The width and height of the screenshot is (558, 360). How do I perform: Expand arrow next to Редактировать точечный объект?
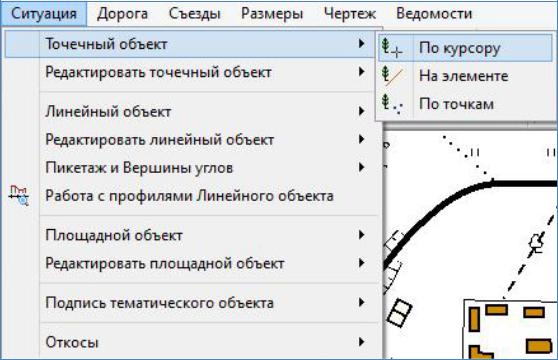[x=362, y=72]
